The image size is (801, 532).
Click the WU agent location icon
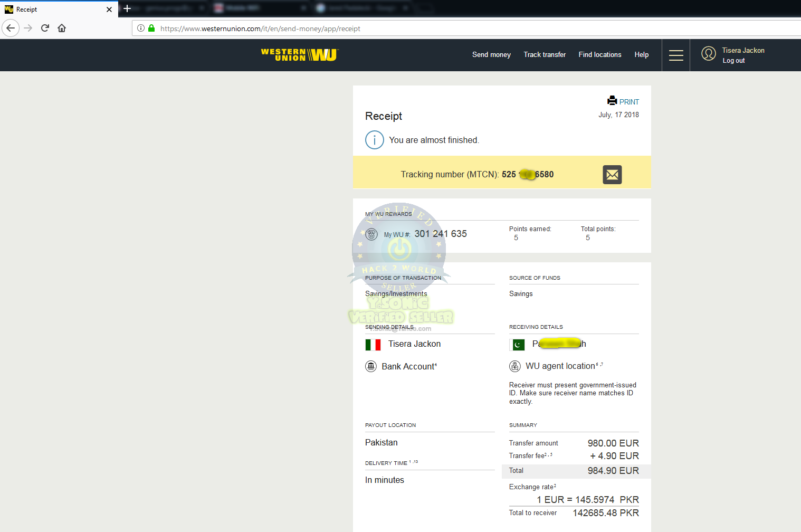pyautogui.click(x=515, y=366)
